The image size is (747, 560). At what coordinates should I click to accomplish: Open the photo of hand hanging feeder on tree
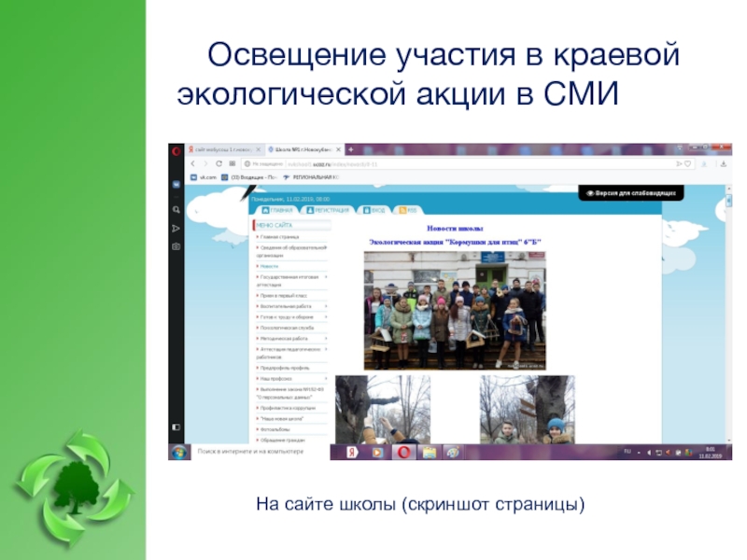(383, 410)
